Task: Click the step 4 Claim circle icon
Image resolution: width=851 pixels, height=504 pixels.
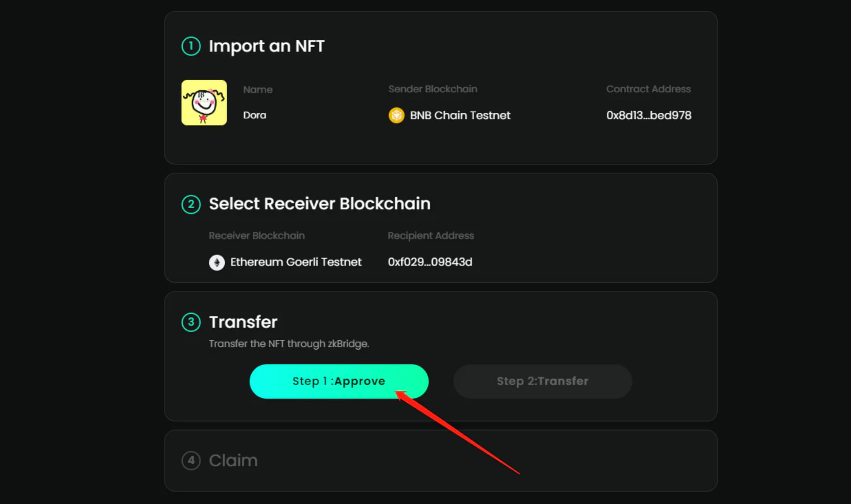Action: (191, 461)
